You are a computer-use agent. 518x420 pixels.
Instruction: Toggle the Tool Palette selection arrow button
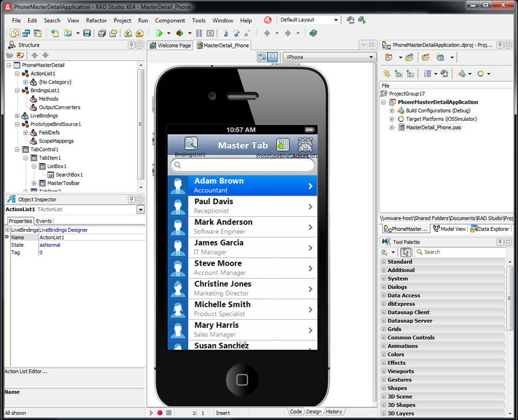(406, 252)
